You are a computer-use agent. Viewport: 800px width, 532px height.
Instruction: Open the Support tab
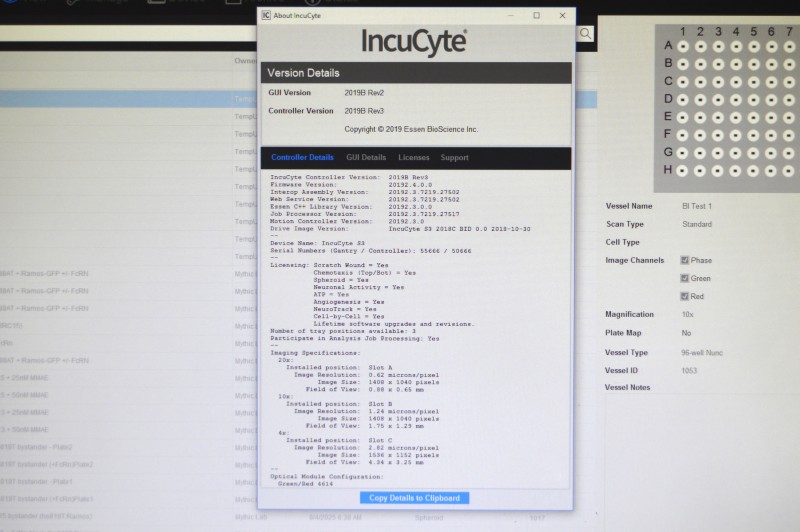454,158
